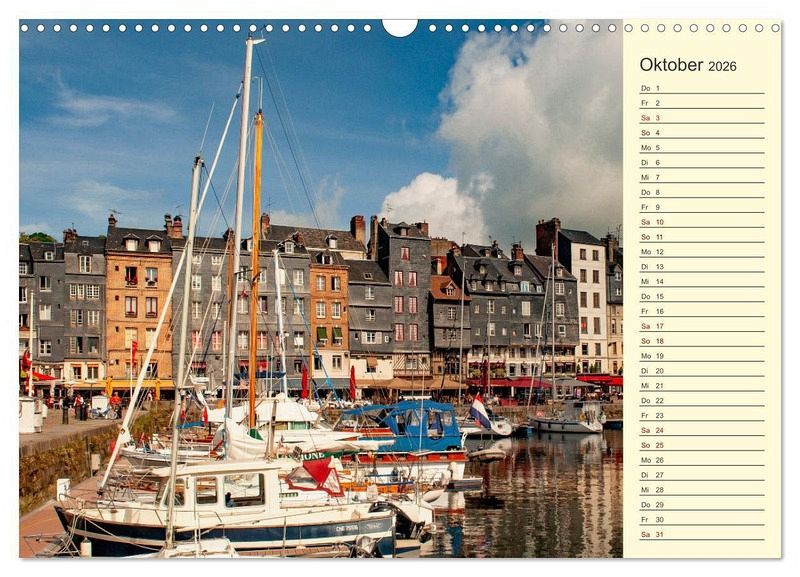800x577 pixels.
Task: Select the 'Mi 21' calendar row
Action: pos(702,386)
